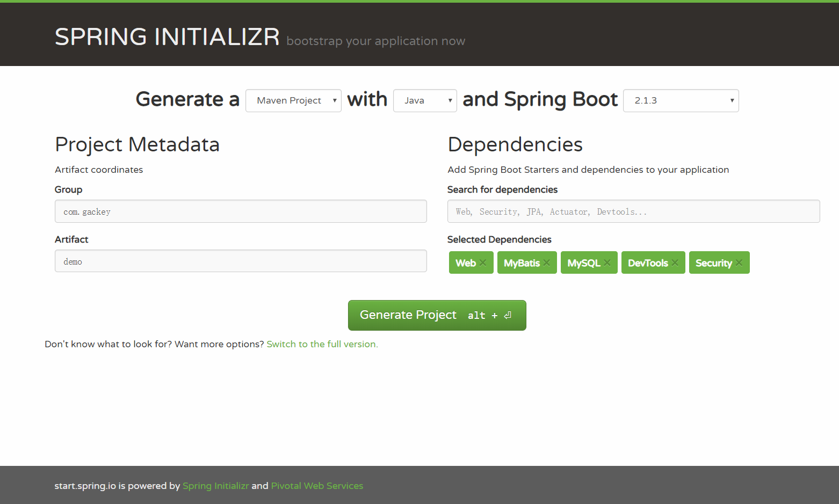Select the DevTools dependency tag label

pos(648,263)
